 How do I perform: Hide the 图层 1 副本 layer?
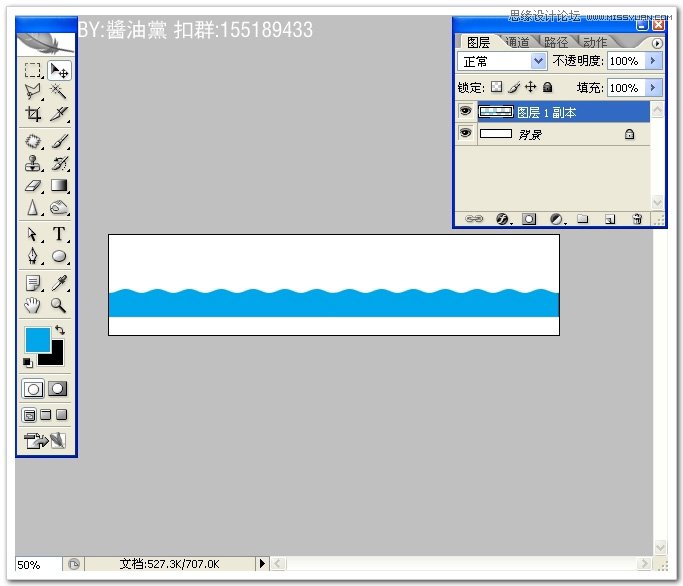[x=465, y=111]
